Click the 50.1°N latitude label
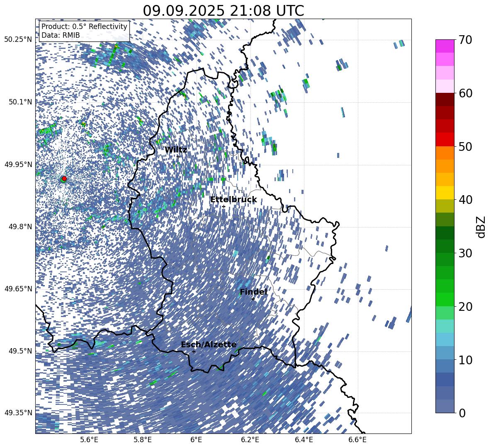This screenshot has width=491, height=448. click(20, 102)
